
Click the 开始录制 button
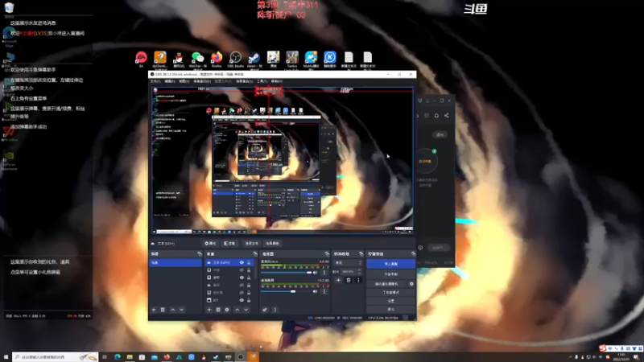coord(390,274)
